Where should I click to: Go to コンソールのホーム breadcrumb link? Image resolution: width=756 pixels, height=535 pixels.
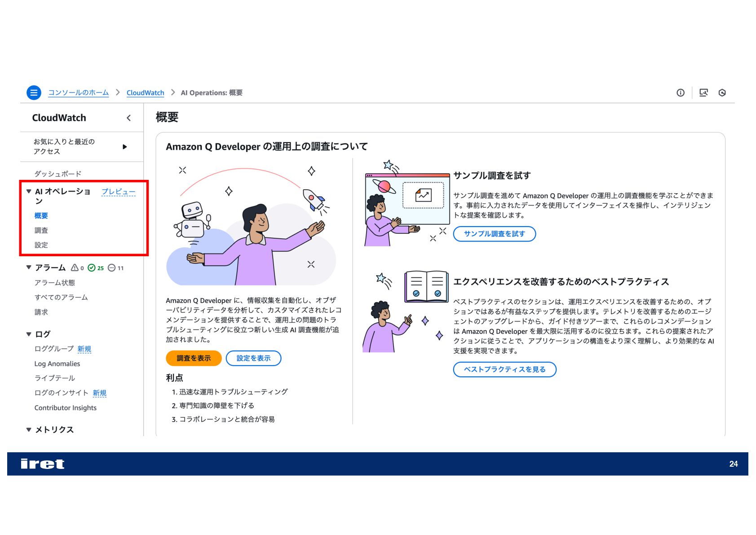pyautogui.click(x=79, y=93)
